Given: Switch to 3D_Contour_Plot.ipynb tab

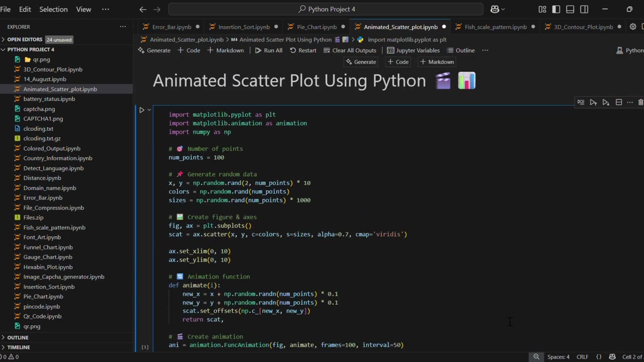Looking at the screenshot, I should coord(583,27).
